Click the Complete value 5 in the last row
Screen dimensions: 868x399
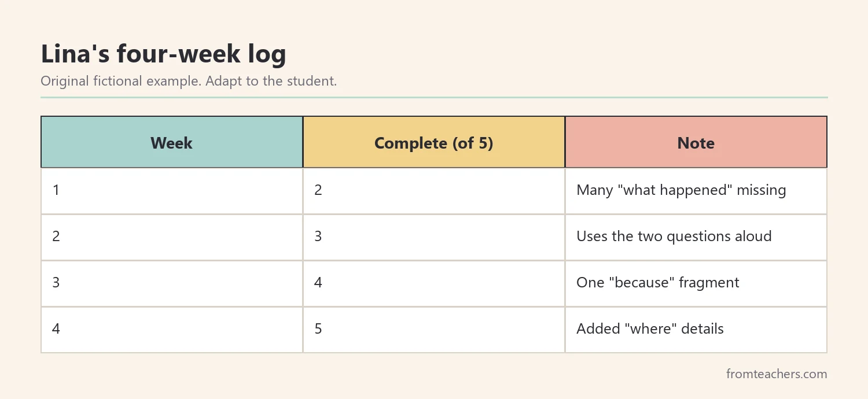[x=434, y=329]
